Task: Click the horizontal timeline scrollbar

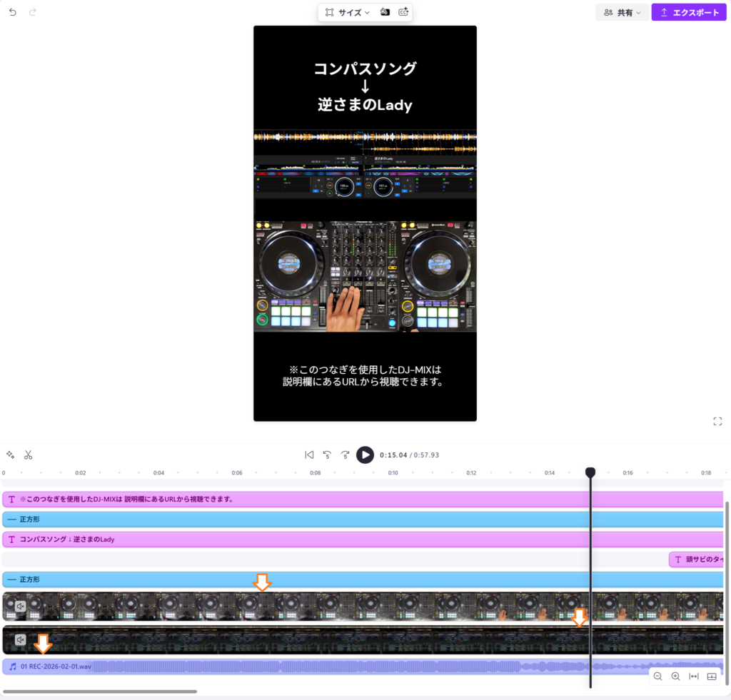Action: coord(100,691)
